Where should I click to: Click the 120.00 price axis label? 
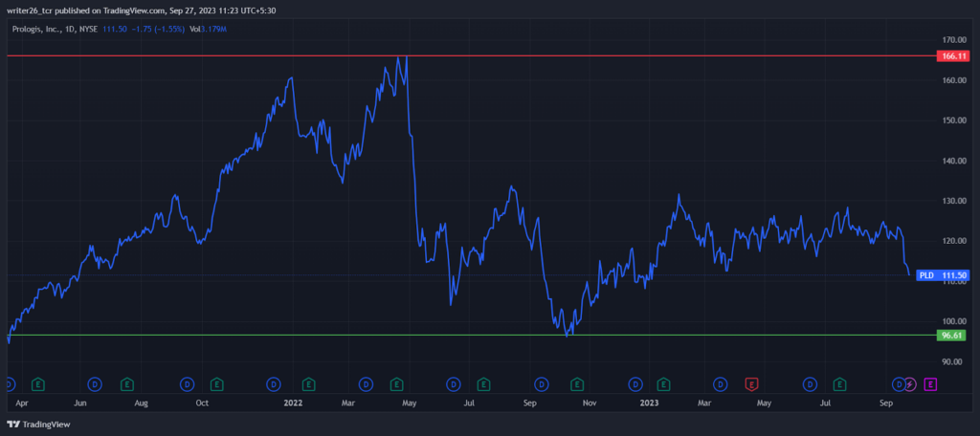click(954, 241)
